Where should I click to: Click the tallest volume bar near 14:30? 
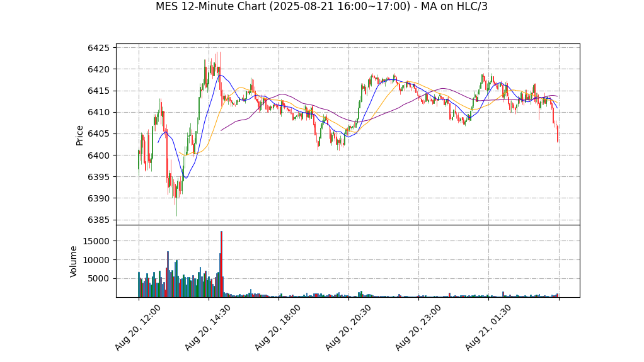pos(221,264)
